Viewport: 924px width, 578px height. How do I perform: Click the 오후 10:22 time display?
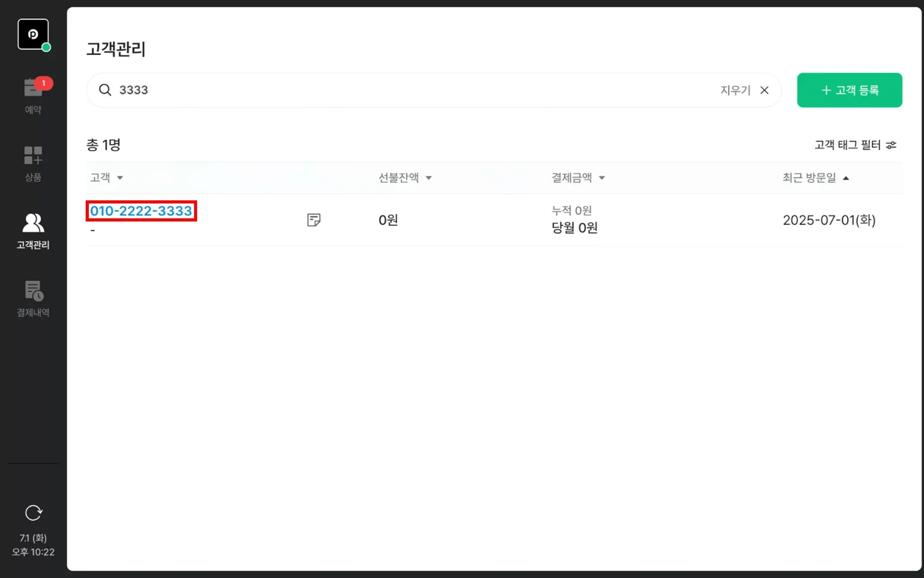coord(33,552)
